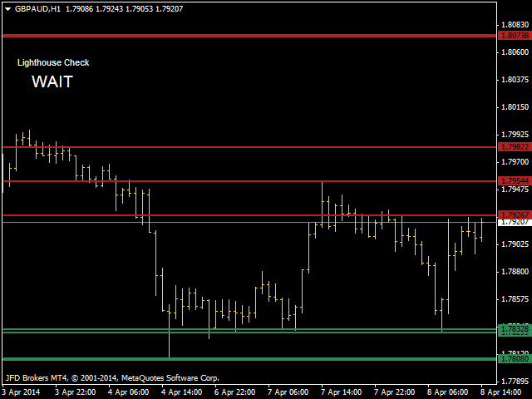532x399 pixels.
Task: Click the 3 Apr 22:00 time label
Action: [x=76, y=392]
